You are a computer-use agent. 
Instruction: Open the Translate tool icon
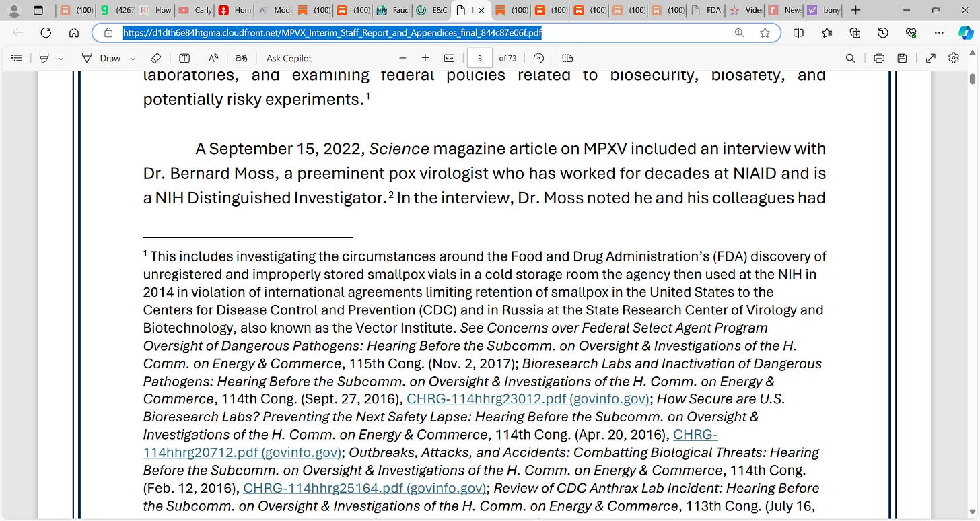point(241,58)
